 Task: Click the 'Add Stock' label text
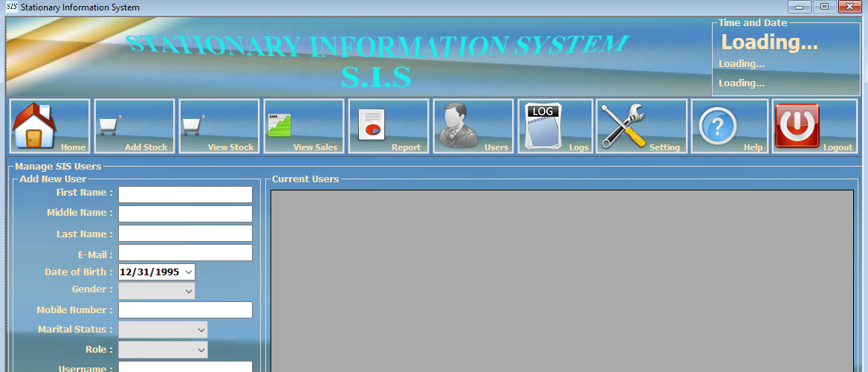pos(146,147)
